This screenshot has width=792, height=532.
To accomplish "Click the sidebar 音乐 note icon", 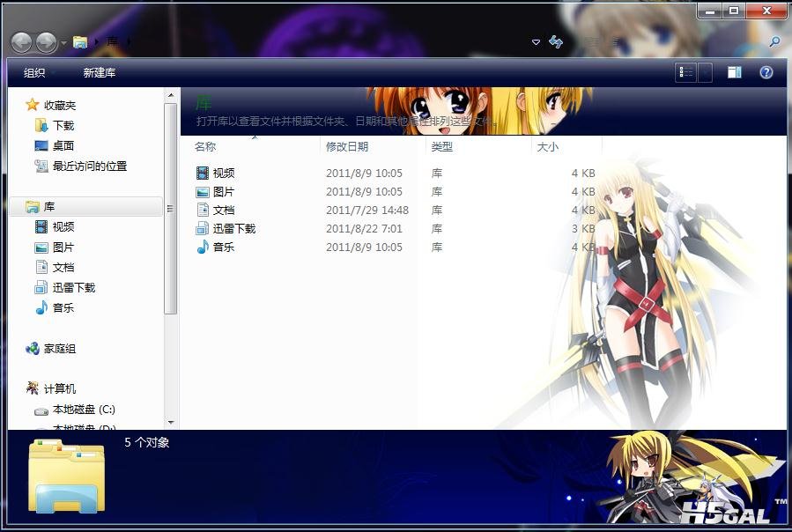I will pos(41,307).
